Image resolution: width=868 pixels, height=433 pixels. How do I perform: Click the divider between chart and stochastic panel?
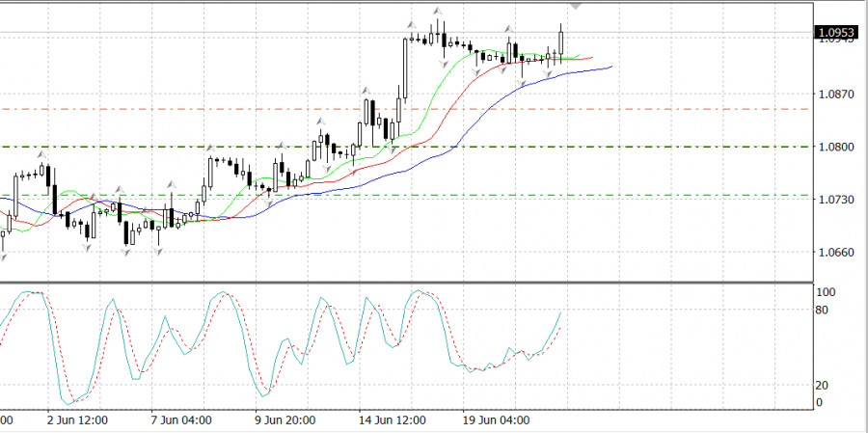pos(405,283)
